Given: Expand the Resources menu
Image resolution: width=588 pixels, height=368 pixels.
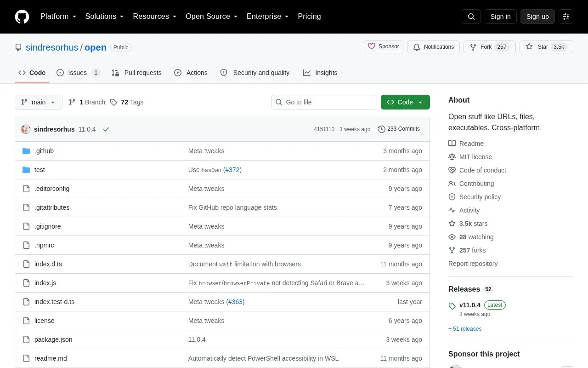Looking at the screenshot, I should tap(155, 17).
